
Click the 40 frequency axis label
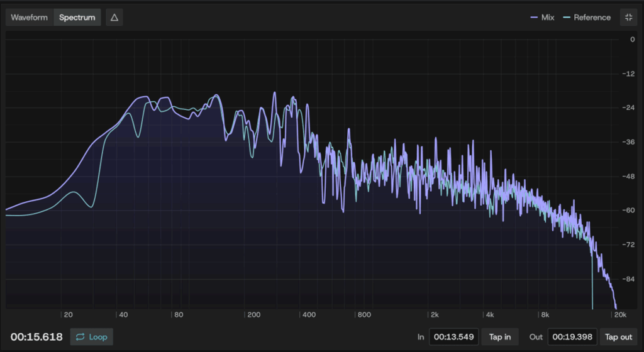(x=123, y=315)
